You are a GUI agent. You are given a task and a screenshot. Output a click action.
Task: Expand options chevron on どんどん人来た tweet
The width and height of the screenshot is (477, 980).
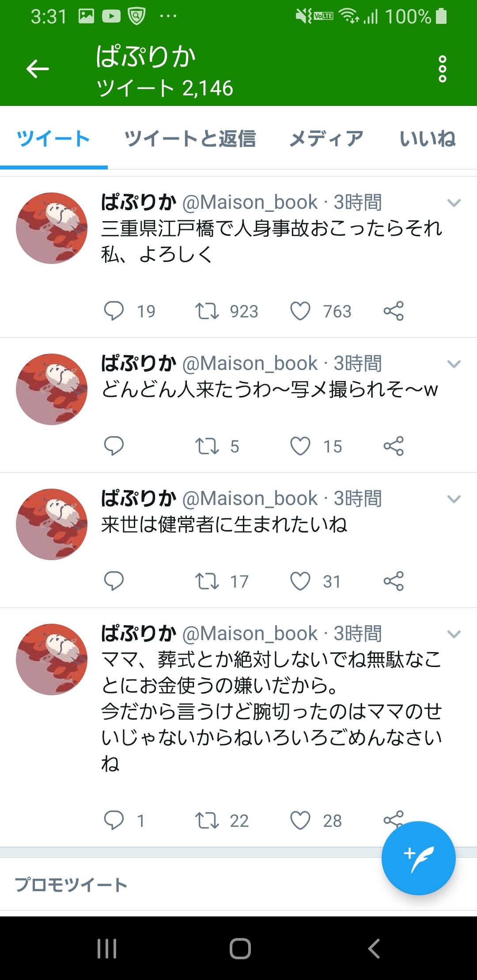[x=454, y=364]
